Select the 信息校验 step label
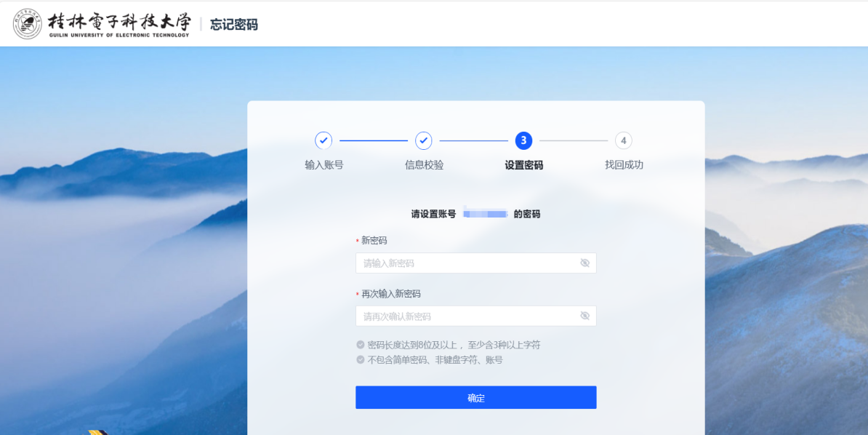The width and height of the screenshot is (868, 435). tap(424, 165)
